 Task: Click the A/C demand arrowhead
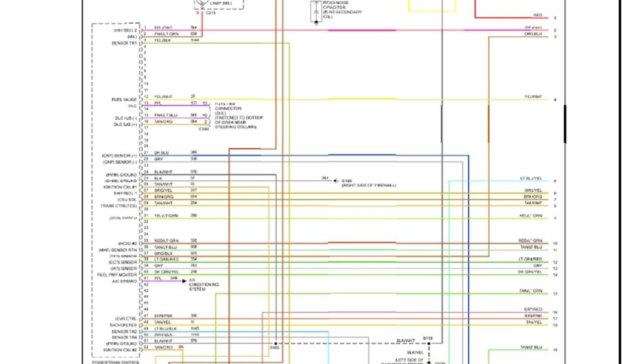[x=184, y=281]
